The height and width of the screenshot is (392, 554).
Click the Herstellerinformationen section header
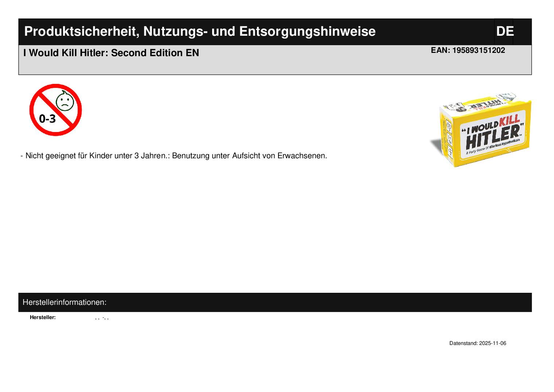point(65,302)
